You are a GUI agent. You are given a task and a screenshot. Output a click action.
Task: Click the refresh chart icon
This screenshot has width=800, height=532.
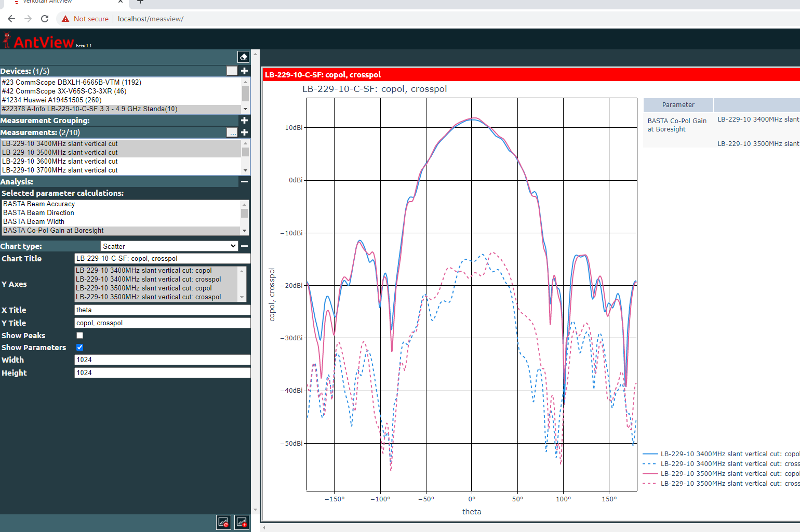(223, 522)
